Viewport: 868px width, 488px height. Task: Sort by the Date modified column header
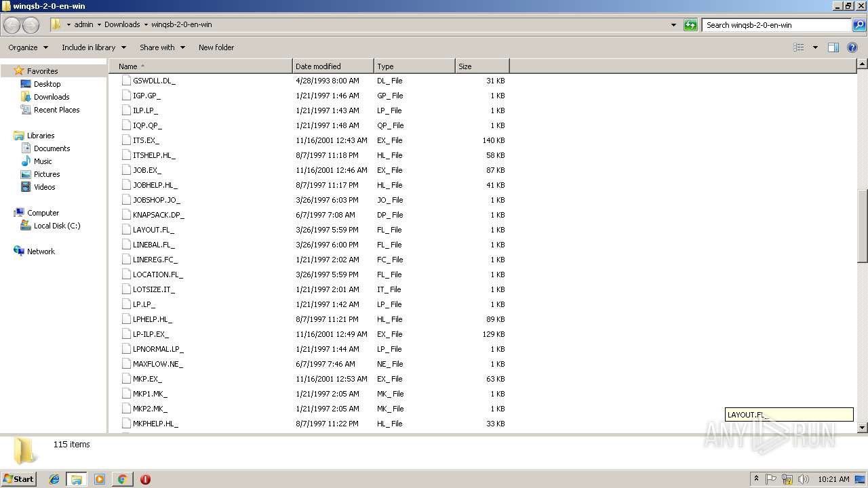tap(333, 66)
